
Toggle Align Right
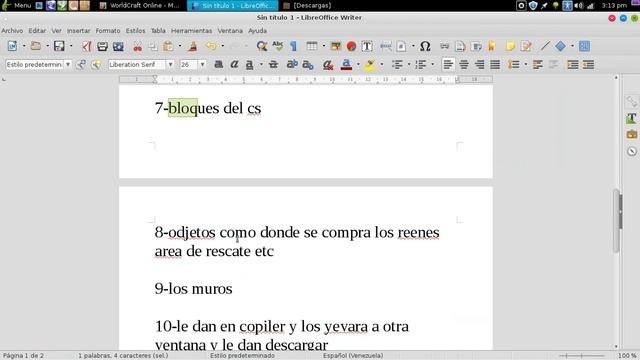[x=480, y=64]
